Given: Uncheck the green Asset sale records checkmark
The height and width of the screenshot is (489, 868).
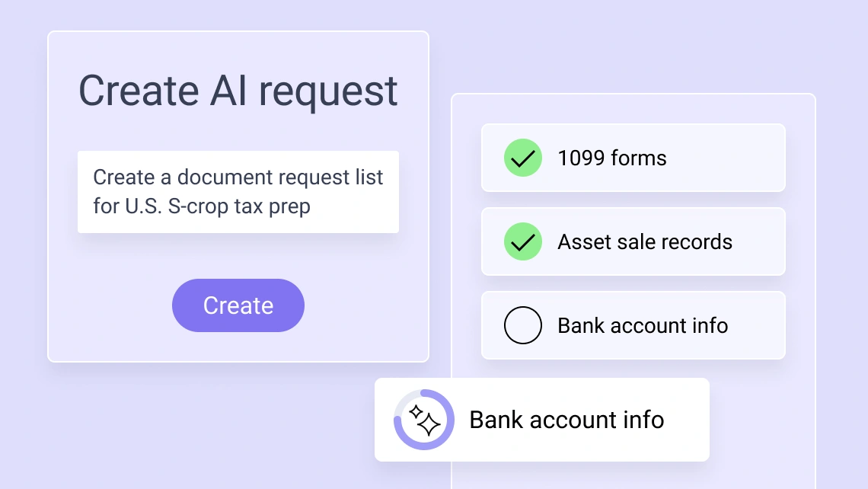Looking at the screenshot, I should (523, 242).
